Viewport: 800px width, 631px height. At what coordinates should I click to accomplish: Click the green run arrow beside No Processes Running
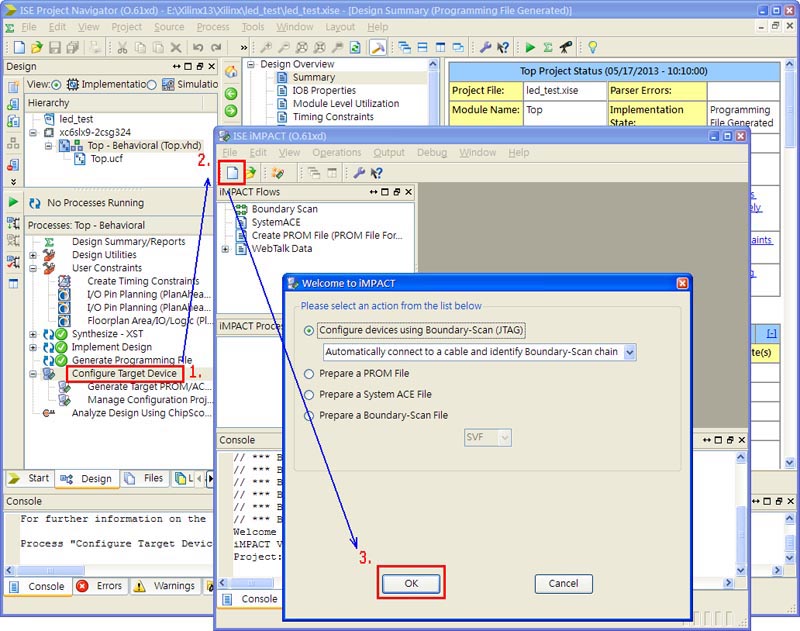(13, 202)
